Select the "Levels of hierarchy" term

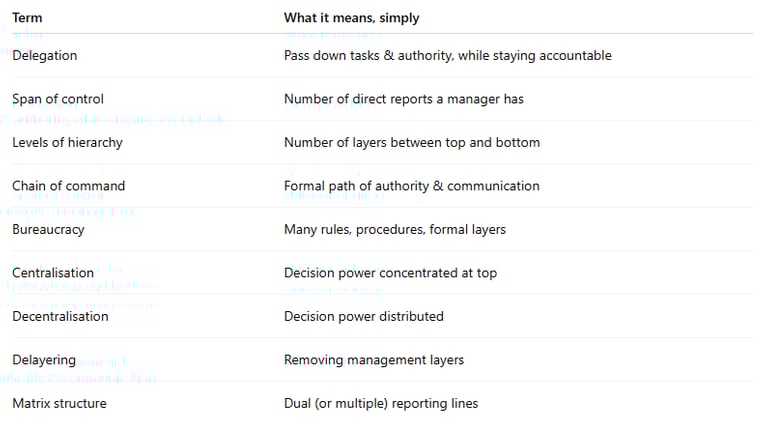67,142
